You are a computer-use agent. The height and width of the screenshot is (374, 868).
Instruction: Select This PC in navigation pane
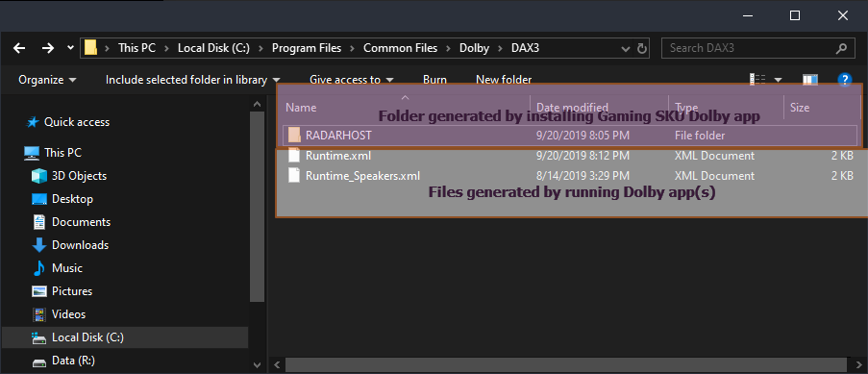[x=63, y=152]
